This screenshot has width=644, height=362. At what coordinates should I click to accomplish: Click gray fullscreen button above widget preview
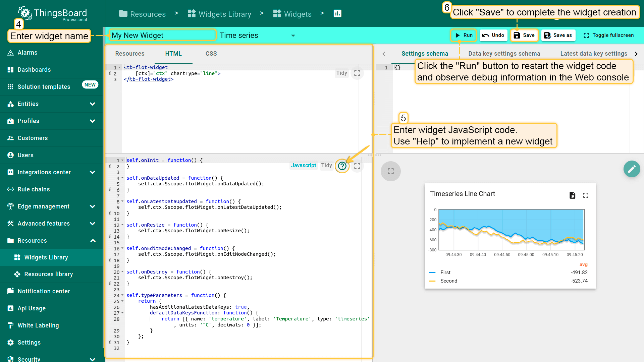(390, 171)
